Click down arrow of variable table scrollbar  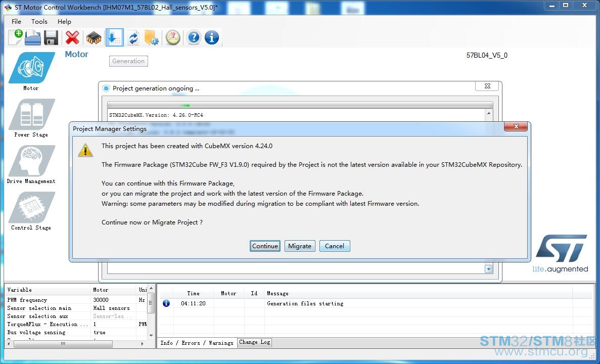point(151,335)
